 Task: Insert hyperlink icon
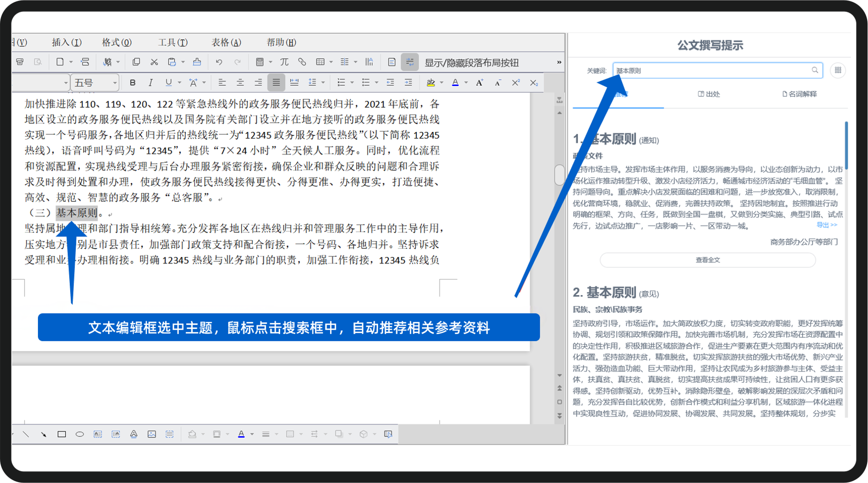(302, 62)
